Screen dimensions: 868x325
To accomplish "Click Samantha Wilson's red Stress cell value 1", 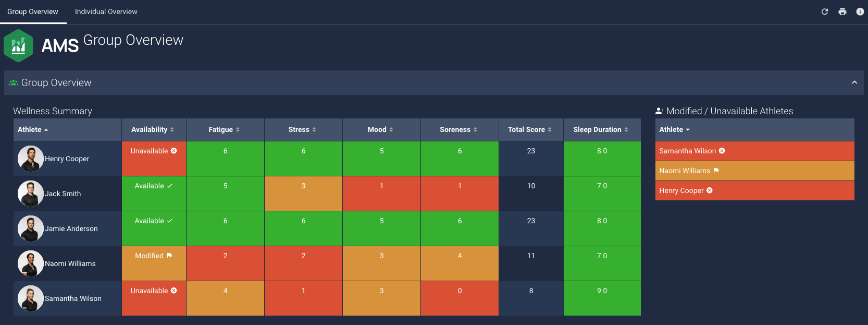I will click(x=304, y=298).
